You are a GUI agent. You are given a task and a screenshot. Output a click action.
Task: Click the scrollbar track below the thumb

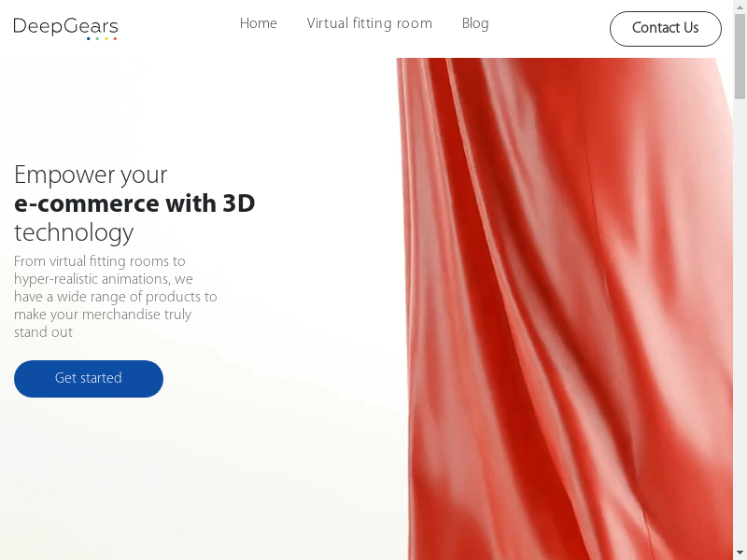pyautogui.click(x=740, y=324)
